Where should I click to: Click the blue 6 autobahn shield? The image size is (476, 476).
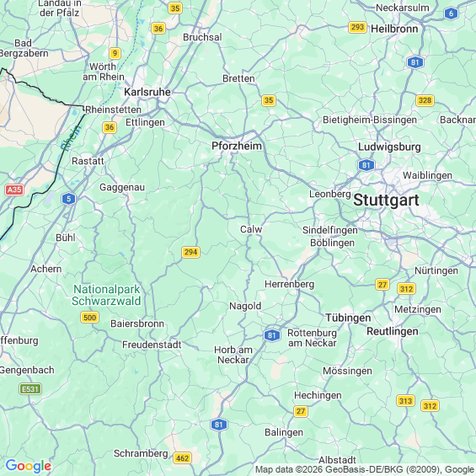451,13
